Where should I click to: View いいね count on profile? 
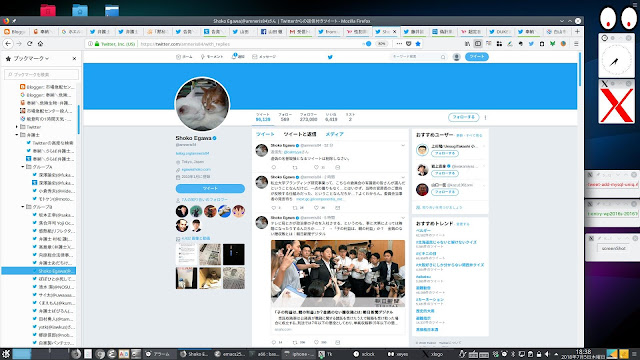331,117
